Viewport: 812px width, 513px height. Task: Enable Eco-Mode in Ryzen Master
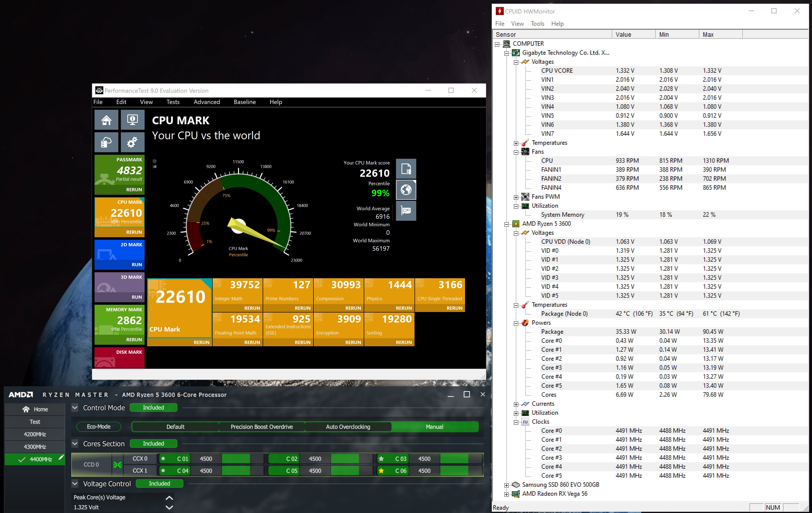tap(99, 426)
